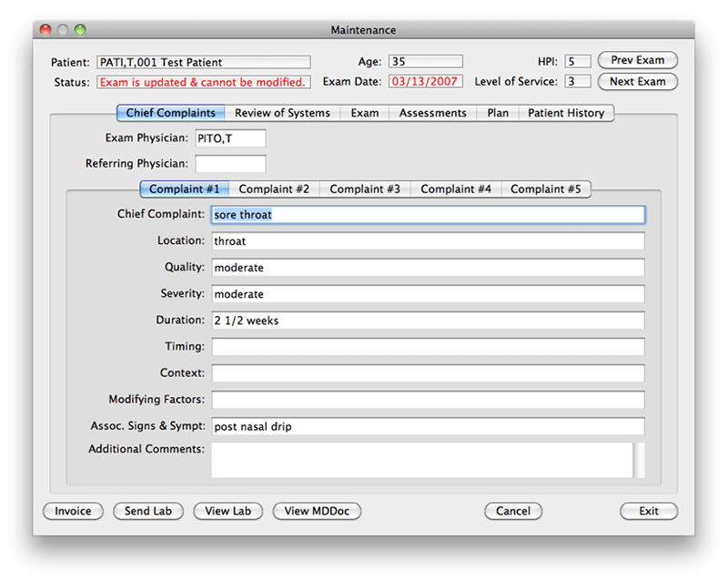The image size is (728, 581).
Task: Open the Exam tab
Action: tap(364, 113)
